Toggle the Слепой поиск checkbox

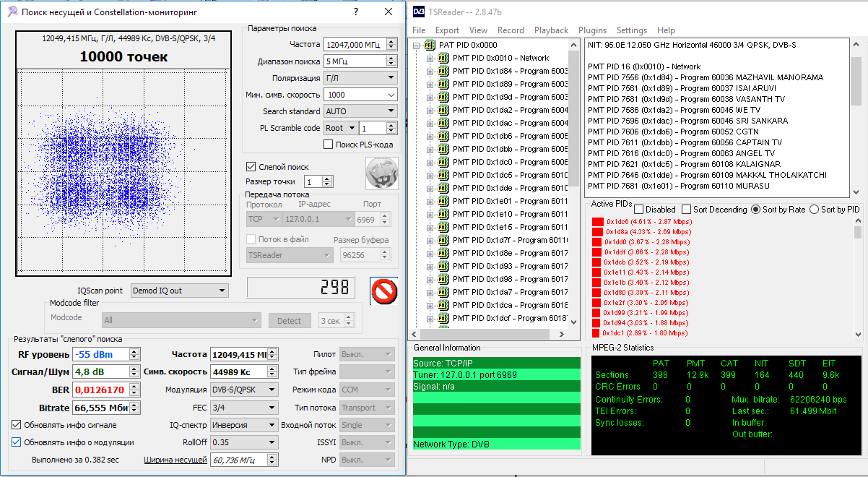tap(251, 167)
